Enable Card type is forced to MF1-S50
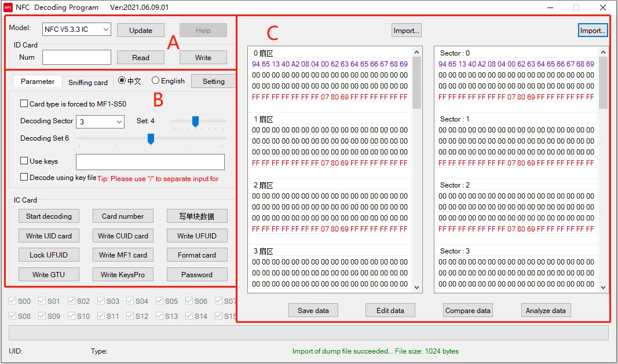 [24, 104]
